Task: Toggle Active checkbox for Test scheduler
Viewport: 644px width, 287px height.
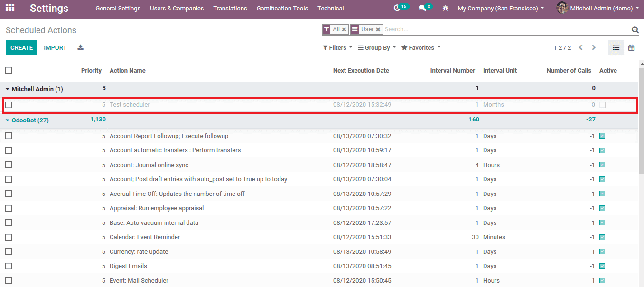Action: (602, 105)
